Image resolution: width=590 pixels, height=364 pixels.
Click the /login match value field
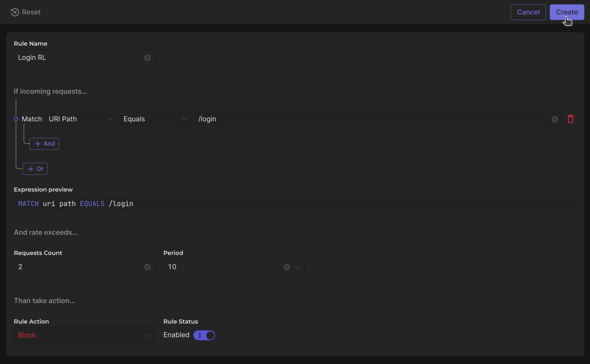[x=372, y=119]
